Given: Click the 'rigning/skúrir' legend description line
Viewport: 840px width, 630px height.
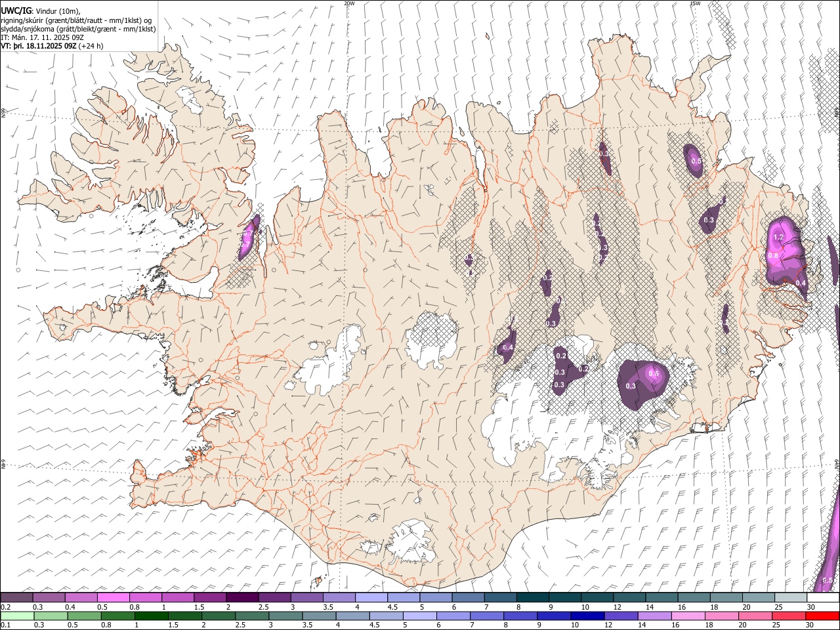Looking at the screenshot, I should pyautogui.click(x=77, y=20).
